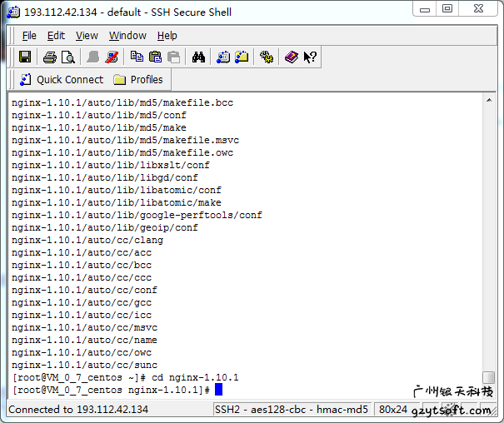
Task: Click the Paste toolbar icon
Action: (155, 57)
